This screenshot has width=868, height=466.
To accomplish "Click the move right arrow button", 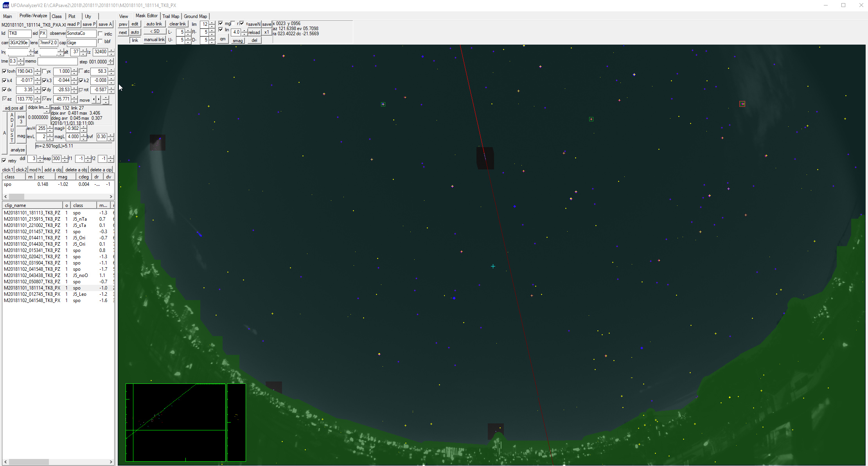I will [x=99, y=100].
